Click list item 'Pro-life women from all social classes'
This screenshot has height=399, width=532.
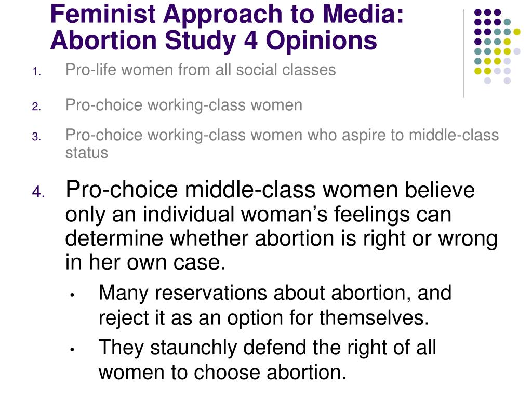[201, 70]
